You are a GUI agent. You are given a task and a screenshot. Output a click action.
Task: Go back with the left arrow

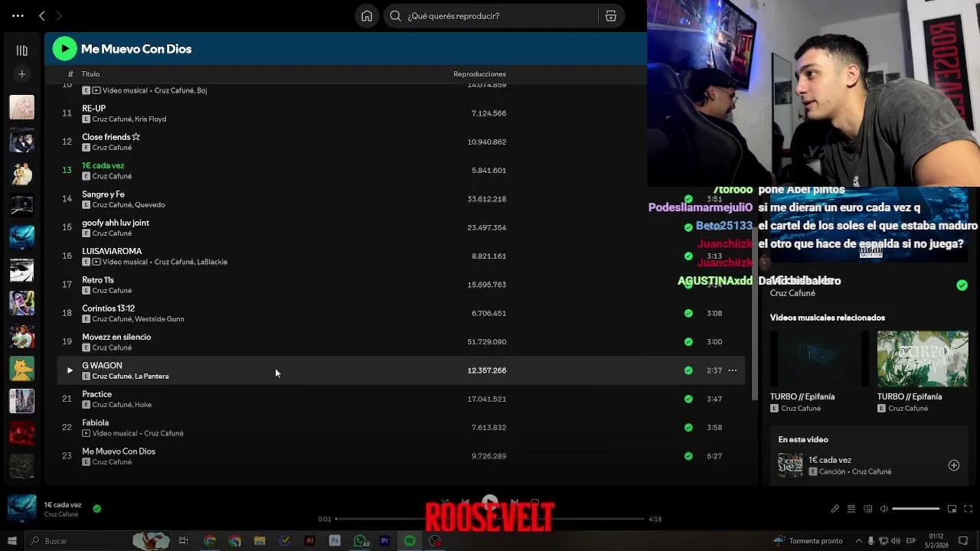click(x=42, y=15)
